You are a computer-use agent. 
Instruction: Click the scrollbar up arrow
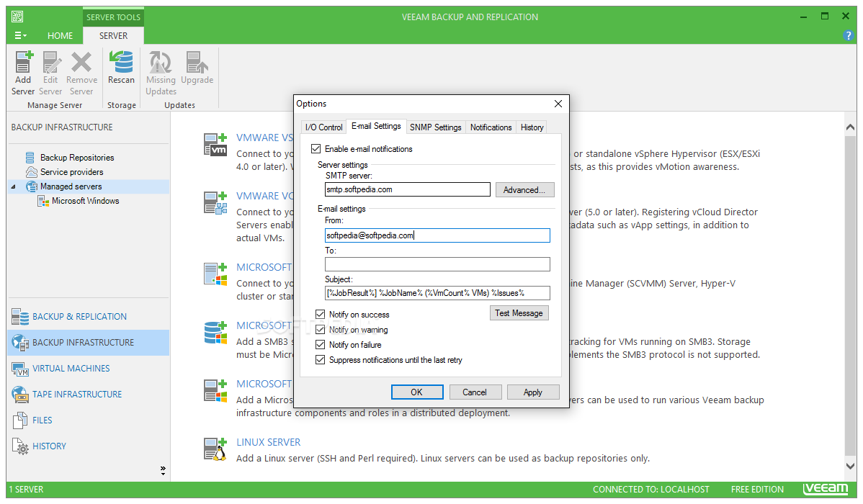click(850, 127)
